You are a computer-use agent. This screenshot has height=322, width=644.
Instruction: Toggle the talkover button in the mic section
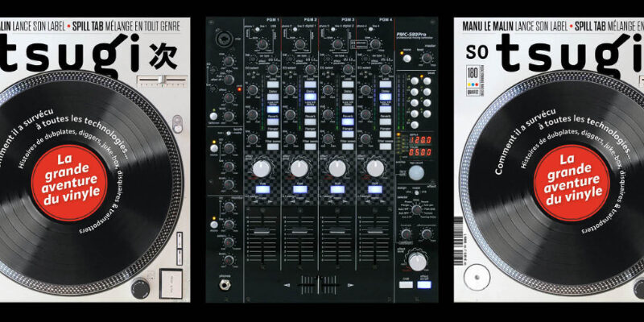[x=213, y=116]
